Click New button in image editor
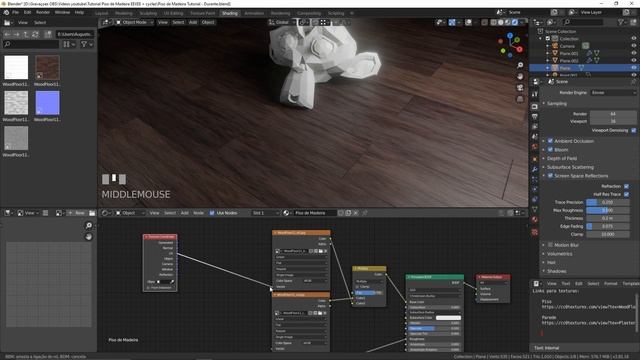 pos(77,213)
